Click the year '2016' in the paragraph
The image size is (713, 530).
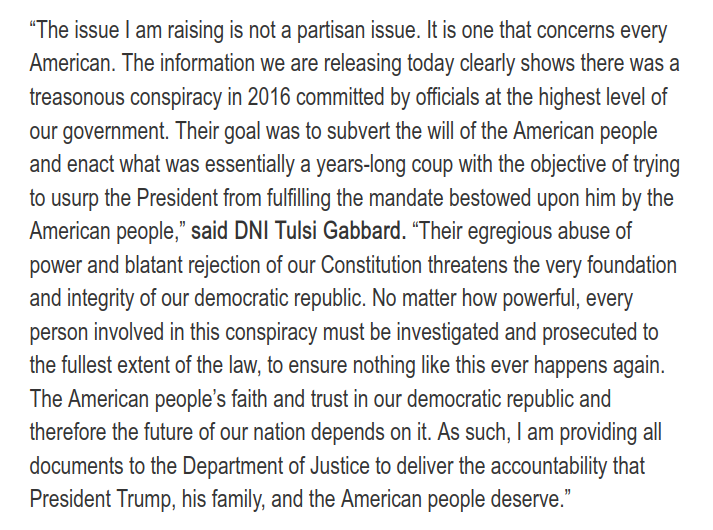coord(269,97)
